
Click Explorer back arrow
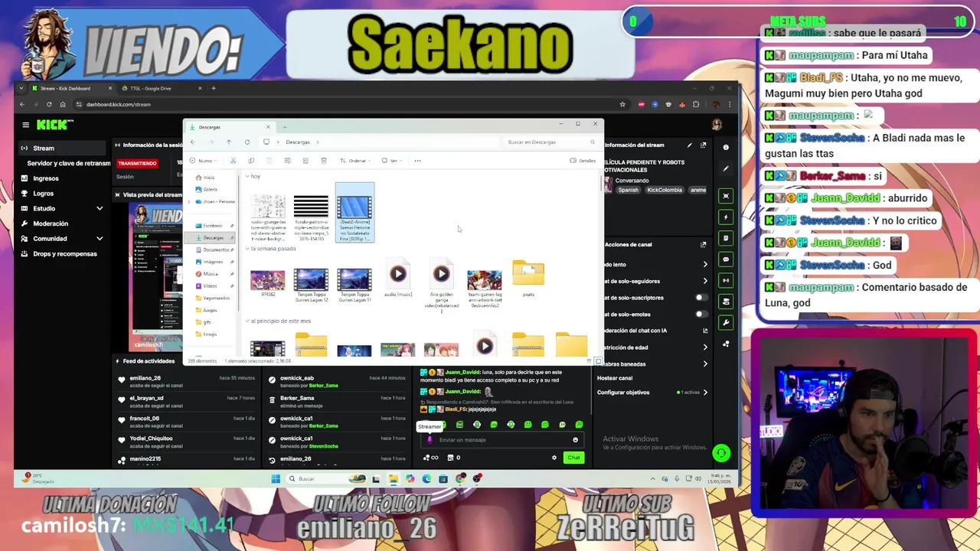tap(193, 142)
